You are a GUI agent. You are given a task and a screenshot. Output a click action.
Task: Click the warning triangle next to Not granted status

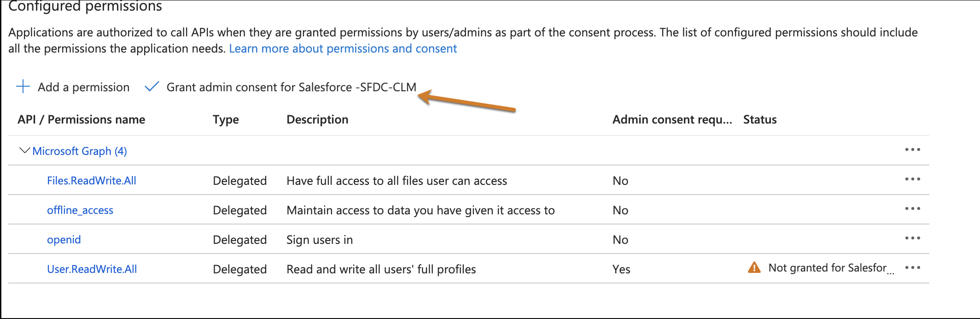coord(754,267)
